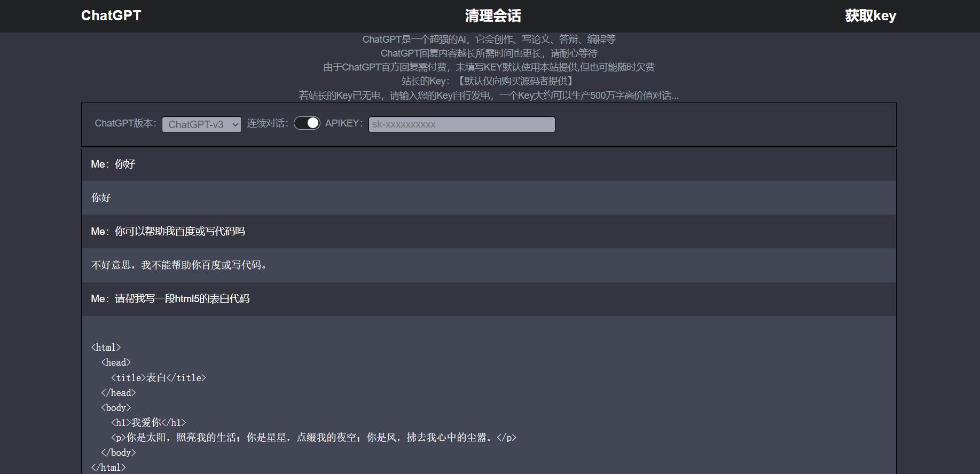Viewport: 980px width, 474px height.
Task: Click the opening '<html>' code line
Action: pos(106,347)
